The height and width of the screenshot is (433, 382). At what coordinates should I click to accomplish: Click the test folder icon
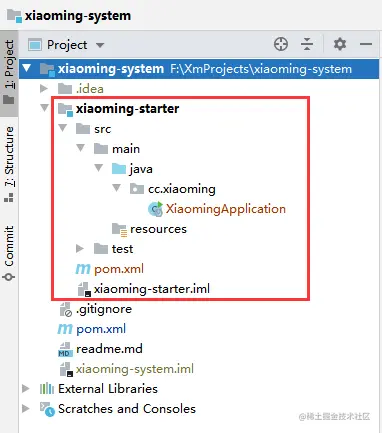coord(101,249)
